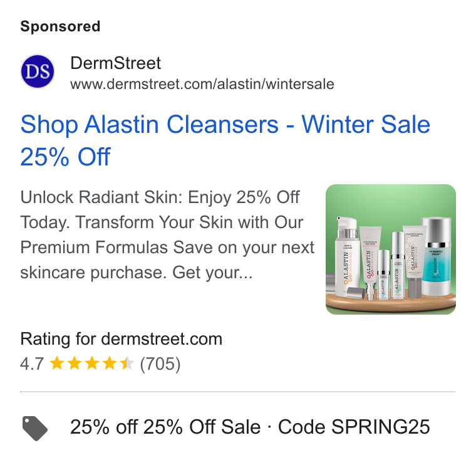Click the DermStreet advertiser name
The image size is (476, 465).
115,63
